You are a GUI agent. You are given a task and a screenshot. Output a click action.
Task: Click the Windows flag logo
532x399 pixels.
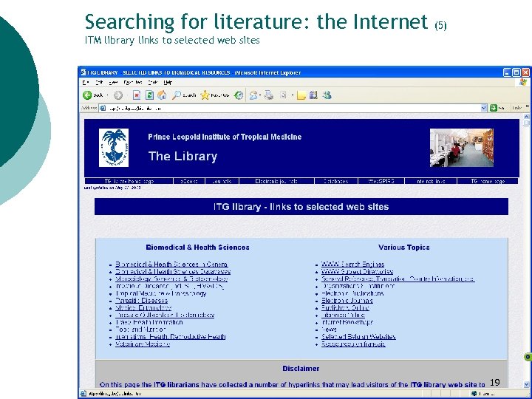pos(523,82)
